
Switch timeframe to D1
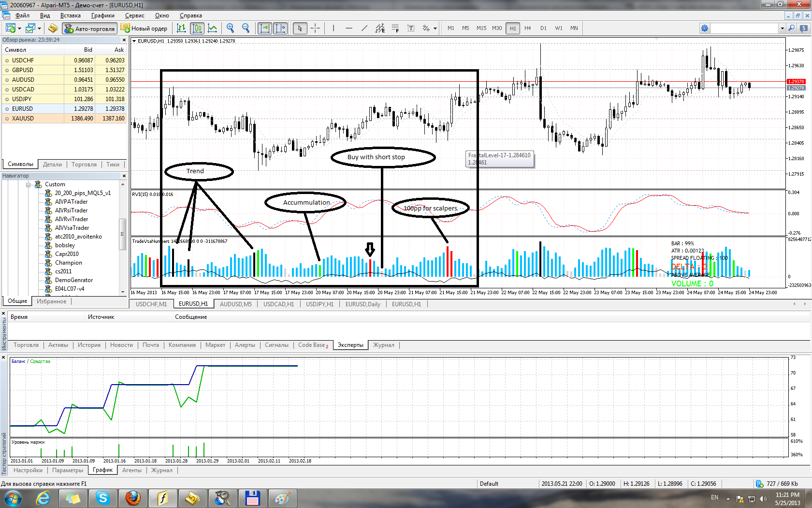pos(543,28)
